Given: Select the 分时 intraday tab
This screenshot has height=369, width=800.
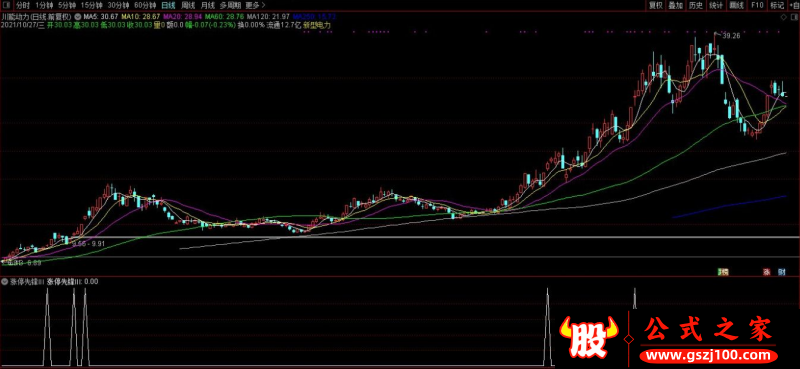Looking at the screenshot, I should (22, 6).
